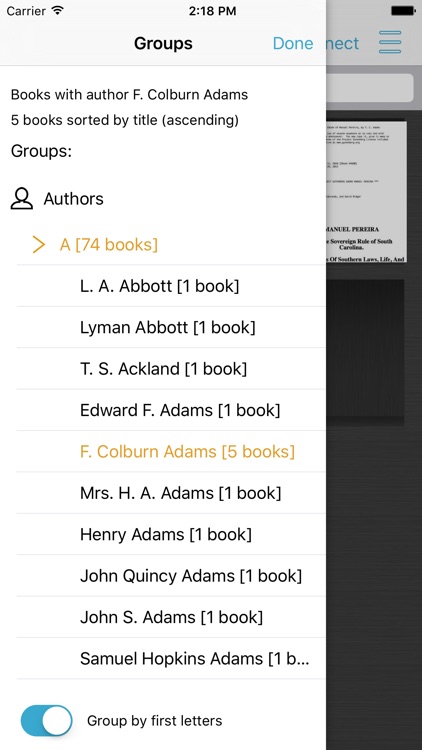This screenshot has width=422, height=750.
Task: Choose John S. Adams author
Action: [171, 617]
